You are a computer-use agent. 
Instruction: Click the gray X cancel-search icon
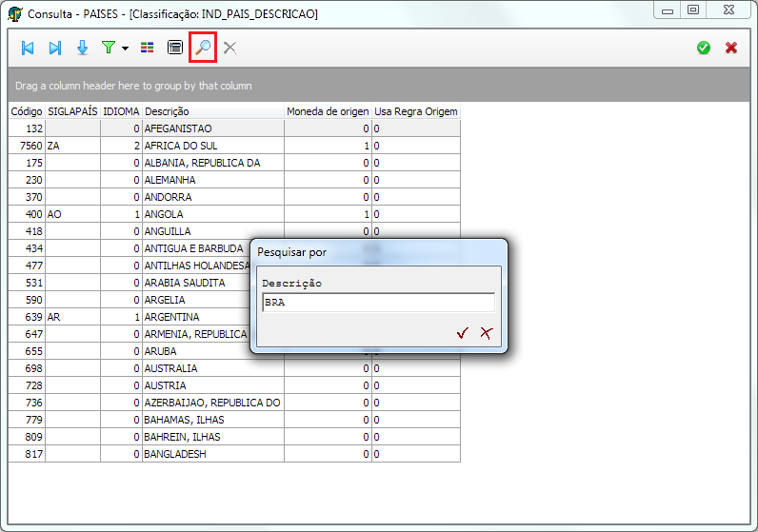point(229,48)
